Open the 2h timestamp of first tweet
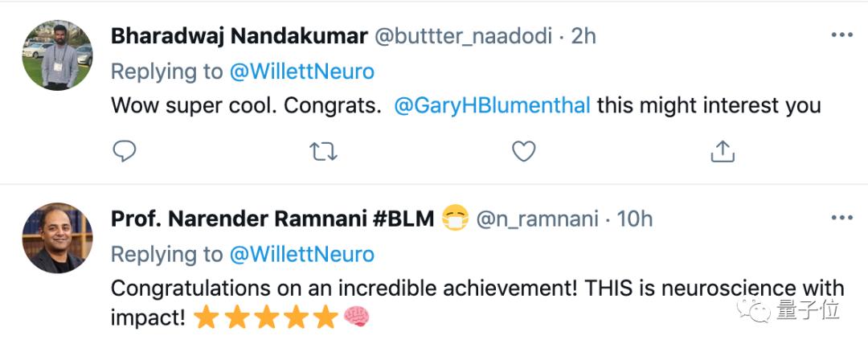The height and width of the screenshot is (348, 868). (x=583, y=36)
